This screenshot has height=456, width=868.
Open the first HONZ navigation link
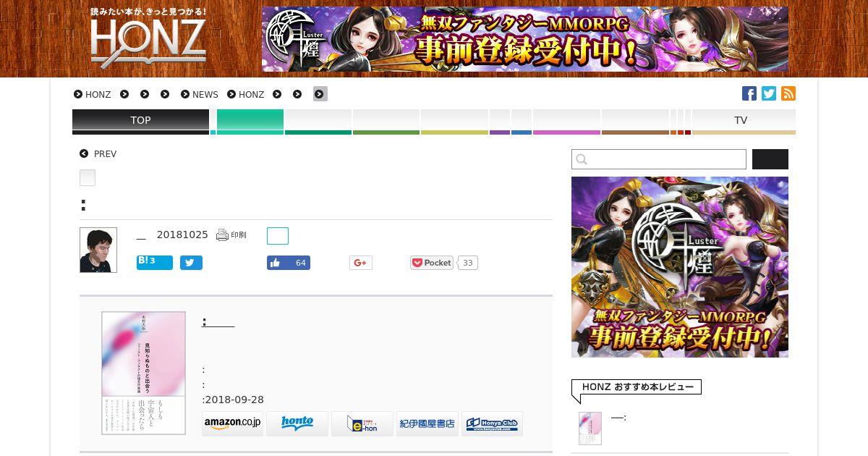point(93,94)
